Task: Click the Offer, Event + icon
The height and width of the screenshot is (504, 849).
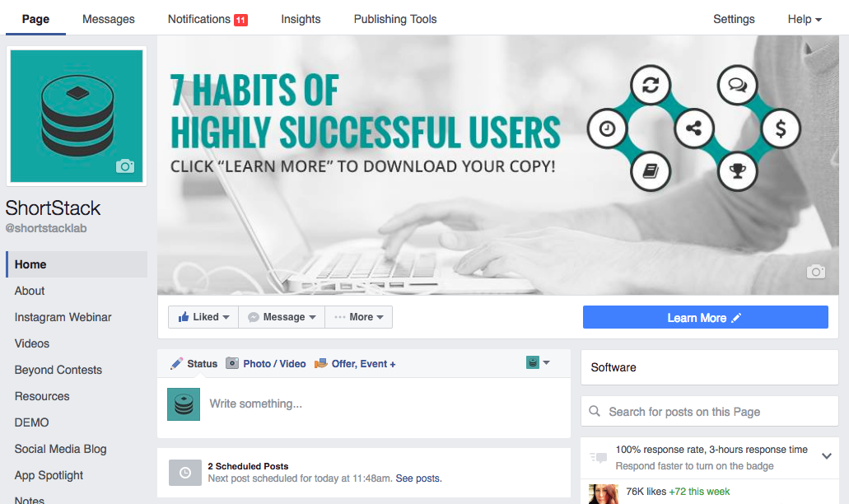Action: [x=321, y=363]
